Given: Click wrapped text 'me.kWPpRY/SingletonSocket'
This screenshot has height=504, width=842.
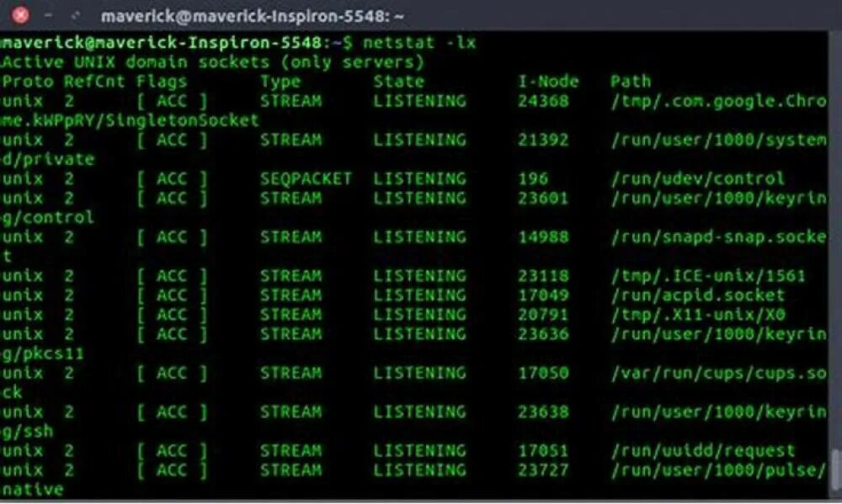Looking at the screenshot, I should pos(130,120).
